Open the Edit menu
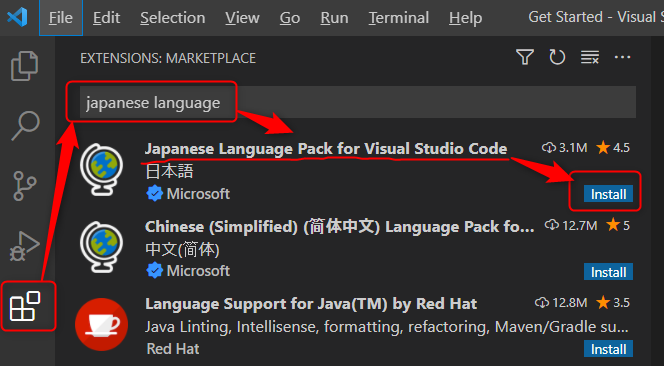The image size is (664, 366). [x=106, y=18]
